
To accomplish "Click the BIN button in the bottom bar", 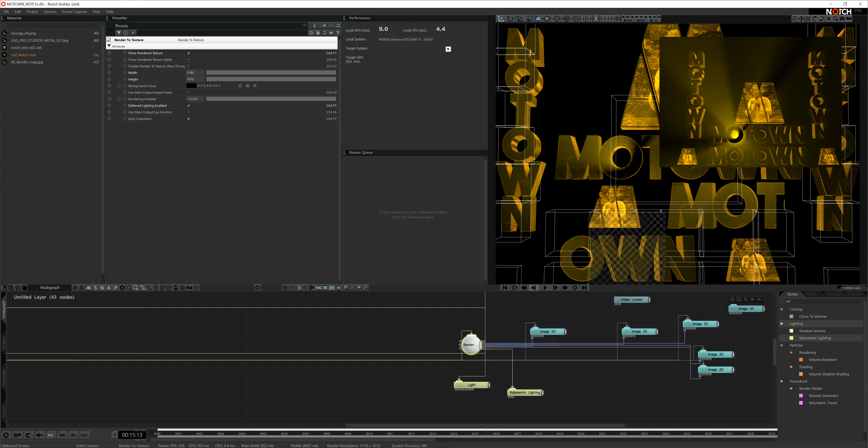I will [x=62, y=435].
